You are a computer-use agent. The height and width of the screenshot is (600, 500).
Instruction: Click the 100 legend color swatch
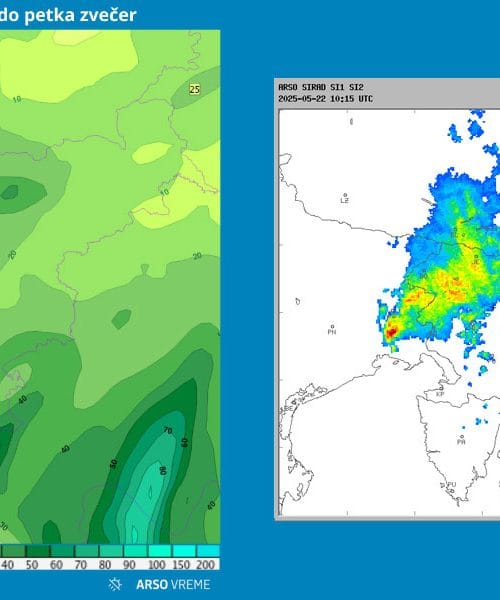(160, 551)
